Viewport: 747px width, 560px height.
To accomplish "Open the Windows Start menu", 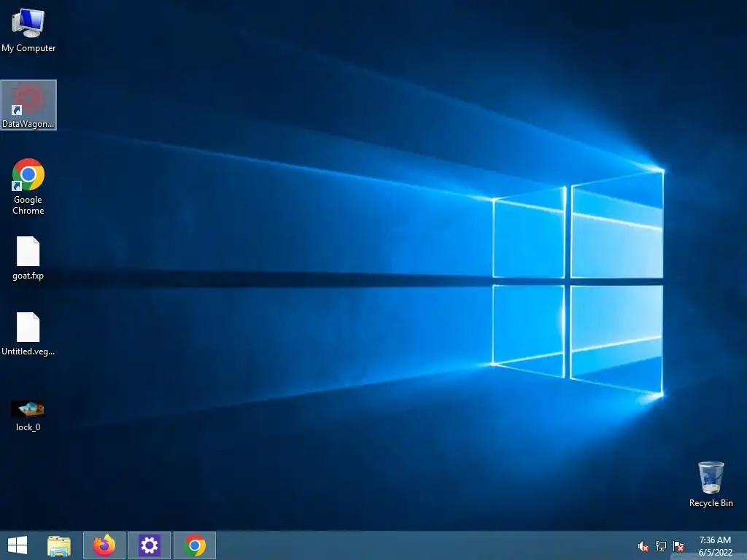I will pyautogui.click(x=18, y=545).
